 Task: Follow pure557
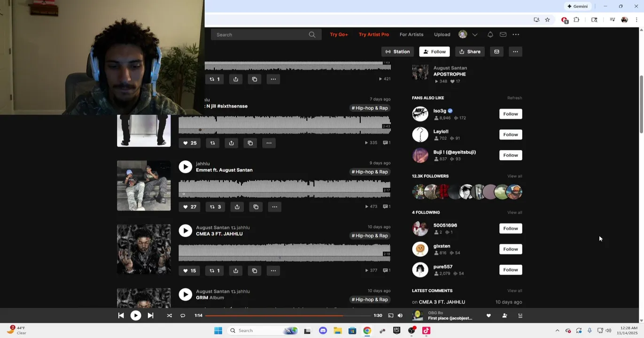pyautogui.click(x=511, y=269)
